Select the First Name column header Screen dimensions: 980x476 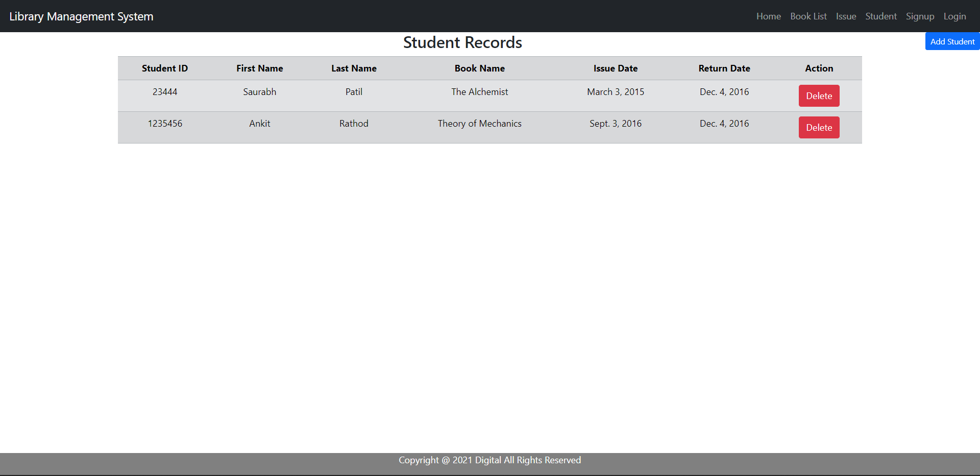tap(259, 68)
